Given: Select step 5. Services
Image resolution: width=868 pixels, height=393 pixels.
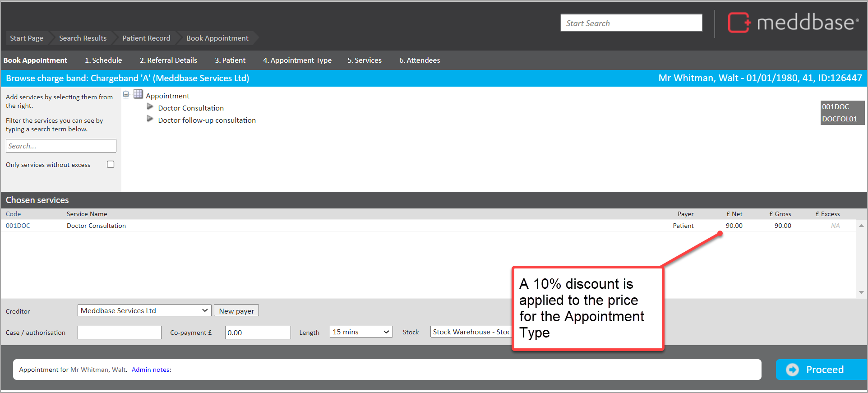Looking at the screenshot, I should (365, 60).
